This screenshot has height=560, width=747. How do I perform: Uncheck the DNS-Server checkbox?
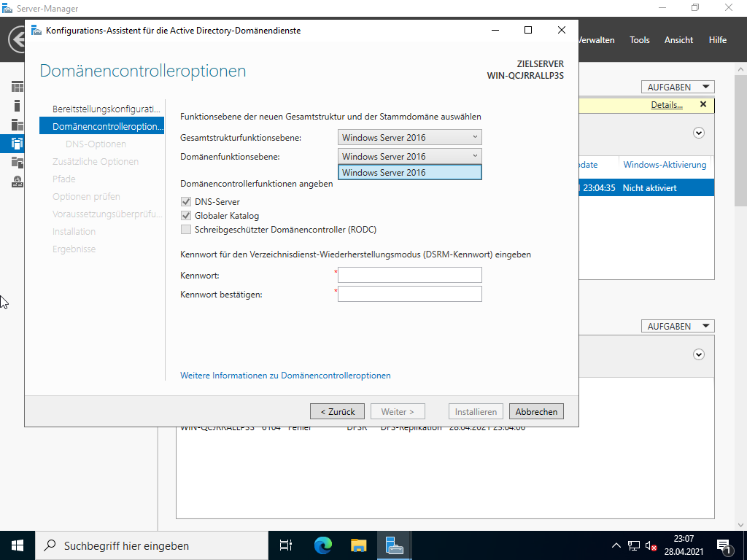point(186,202)
